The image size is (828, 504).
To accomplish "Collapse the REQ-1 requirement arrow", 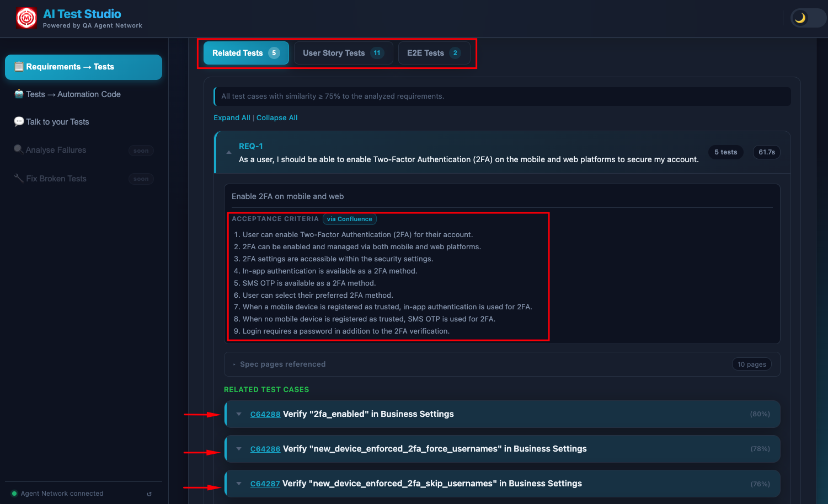I will pos(229,153).
